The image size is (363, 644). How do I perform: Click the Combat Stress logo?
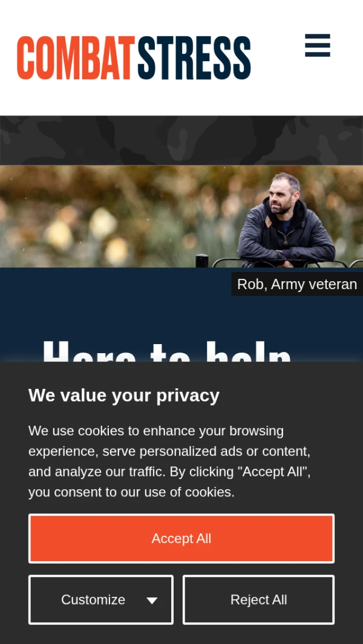pos(134,57)
